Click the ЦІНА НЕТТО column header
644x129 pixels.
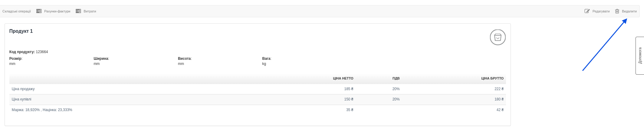coord(343,78)
